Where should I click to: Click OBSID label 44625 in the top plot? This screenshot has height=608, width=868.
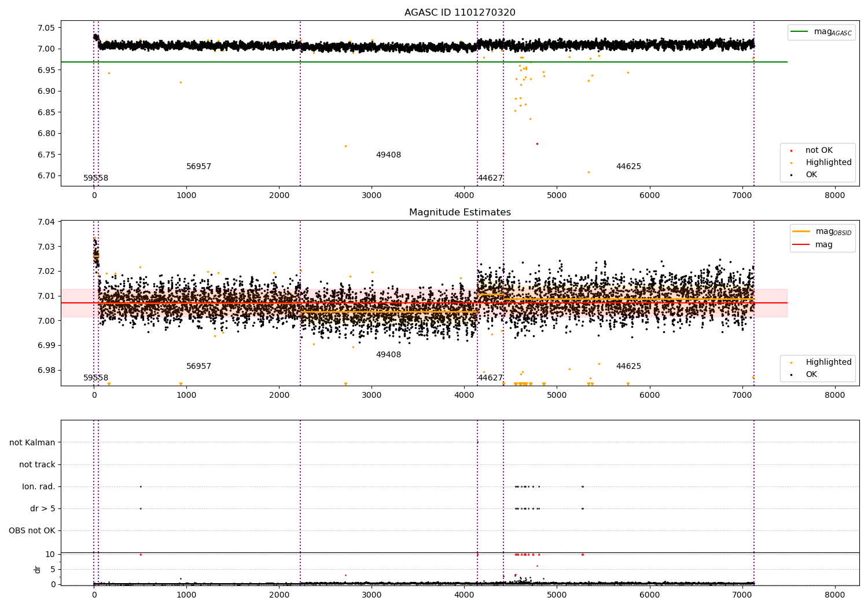pyautogui.click(x=628, y=167)
